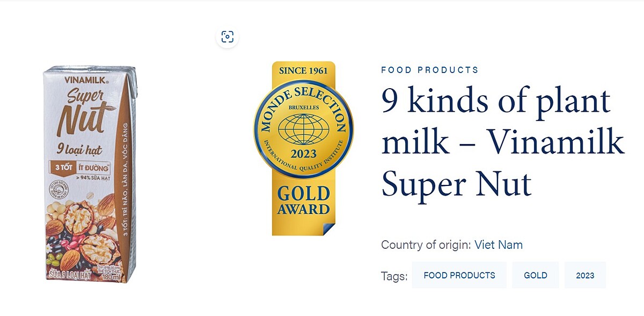The width and height of the screenshot is (644, 316).
Task: Select the gold Monde Selection 2023 medal
Action: click(303, 129)
